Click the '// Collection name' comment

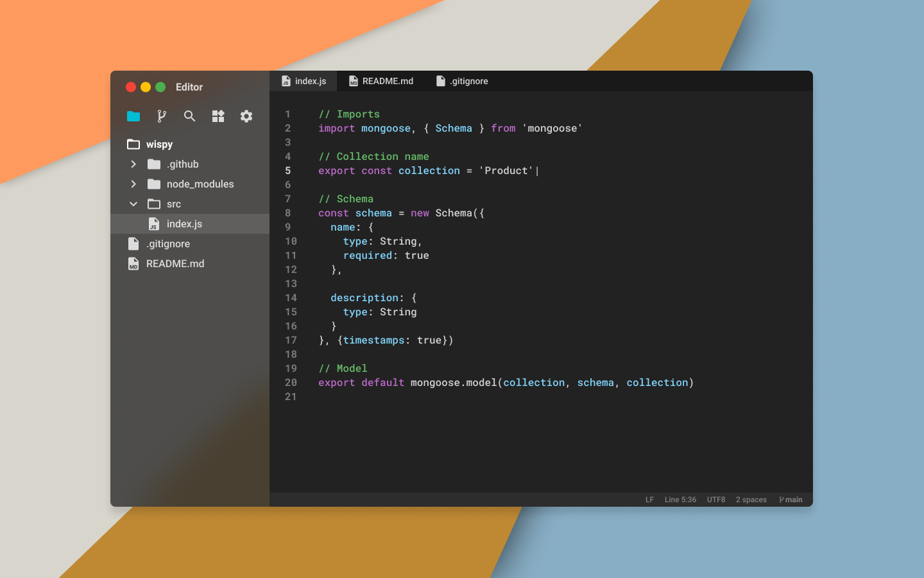coord(374,157)
